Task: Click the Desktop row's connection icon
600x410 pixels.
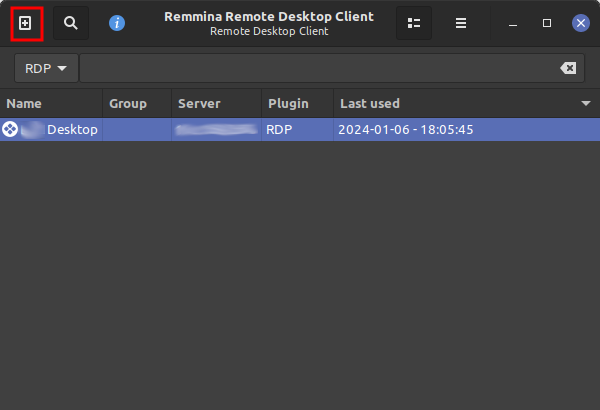Action: tap(10, 129)
